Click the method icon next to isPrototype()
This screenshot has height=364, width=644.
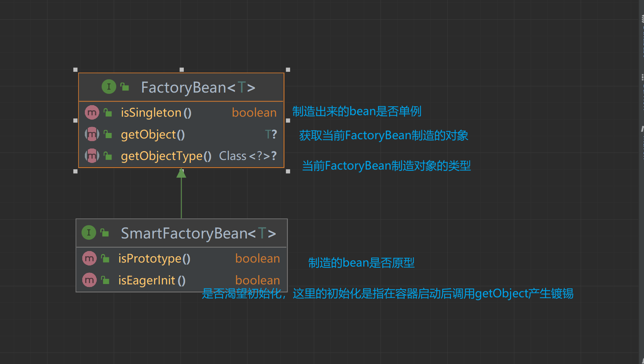(x=89, y=258)
